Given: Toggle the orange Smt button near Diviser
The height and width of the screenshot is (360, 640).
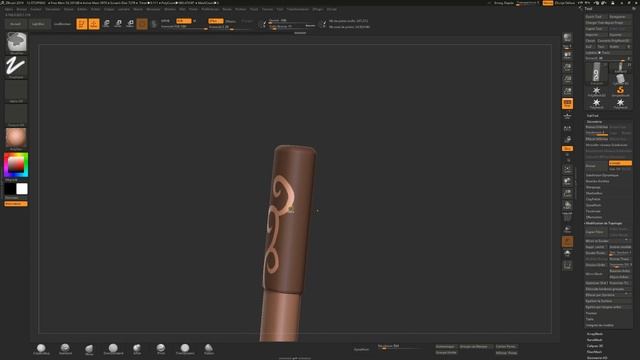Looking at the screenshot, I should pos(620,163).
